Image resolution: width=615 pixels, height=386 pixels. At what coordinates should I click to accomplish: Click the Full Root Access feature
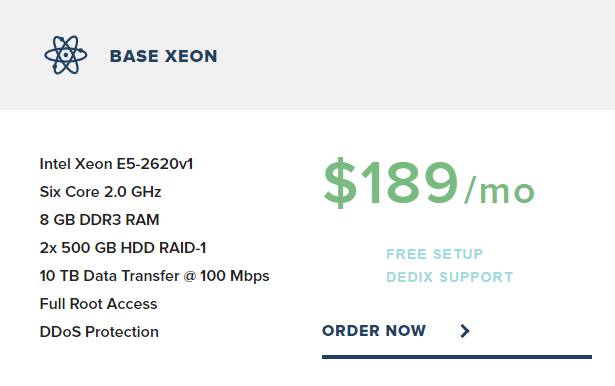(x=98, y=304)
